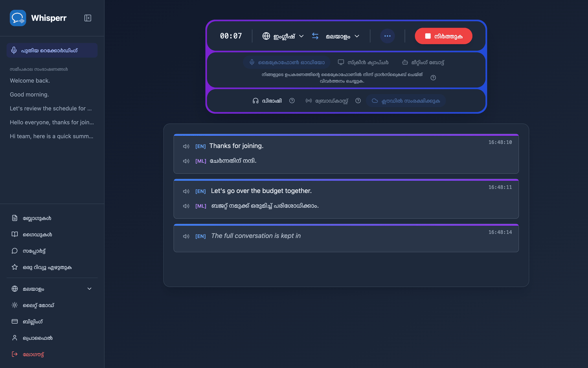This screenshot has height=368, width=588.
Task: Select microphone audio tab (മൈക്രോഫോൺ ഓഡിയോ)
Action: [287, 62]
